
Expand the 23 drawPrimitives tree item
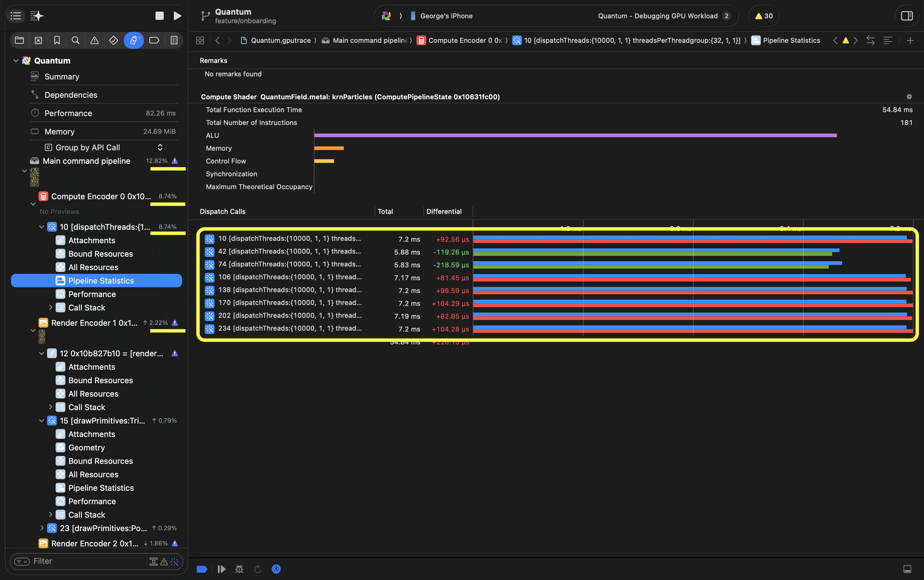42,528
